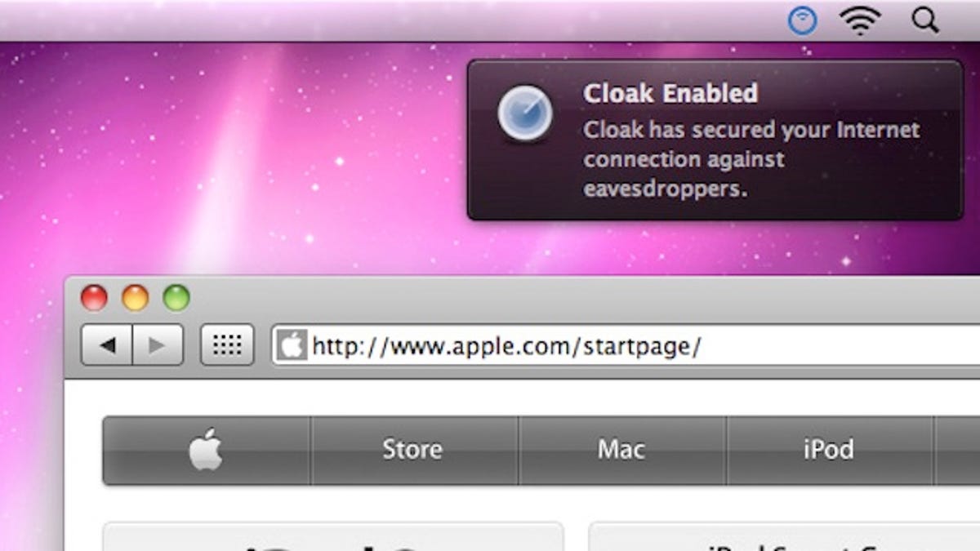This screenshot has height=551, width=980.
Task: Dismiss the Cloak Enabled notification
Action: pos(715,140)
